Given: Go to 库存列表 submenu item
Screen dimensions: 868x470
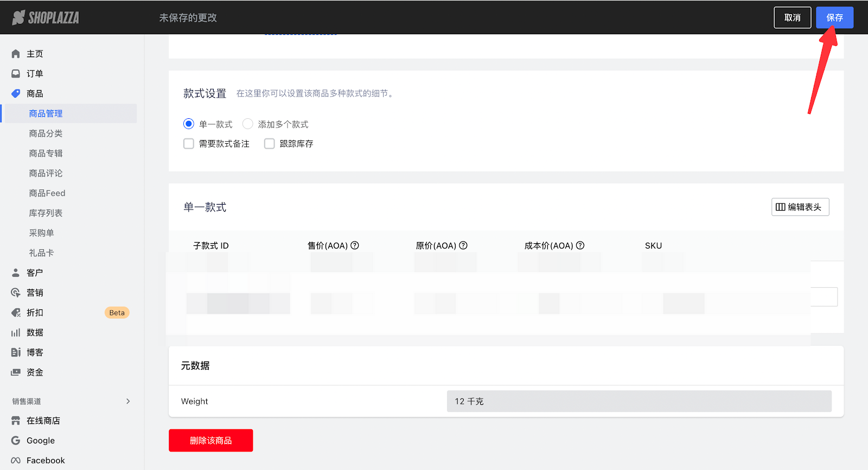Looking at the screenshot, I should (46, 213).
